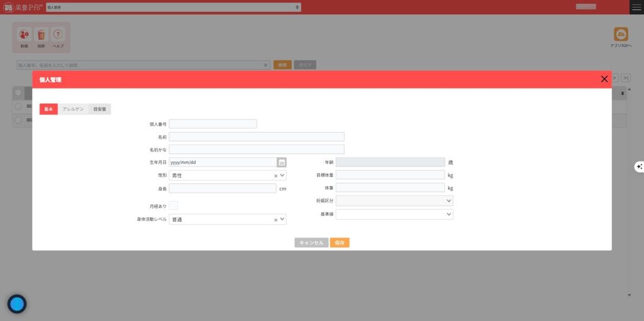The image size is (644, 321).
Task: Focus the 名前かな text field
Action: (257, 150)
